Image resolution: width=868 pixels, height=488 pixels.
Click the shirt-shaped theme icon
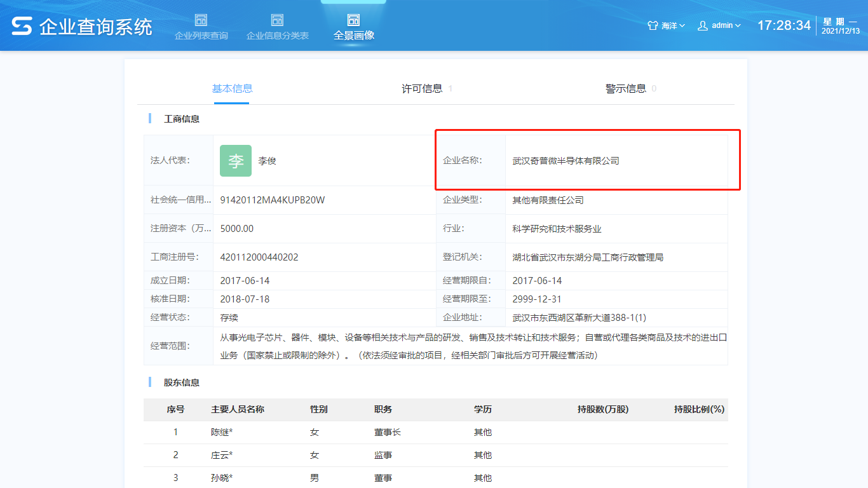pyautogui.click(x=653, y=25)
